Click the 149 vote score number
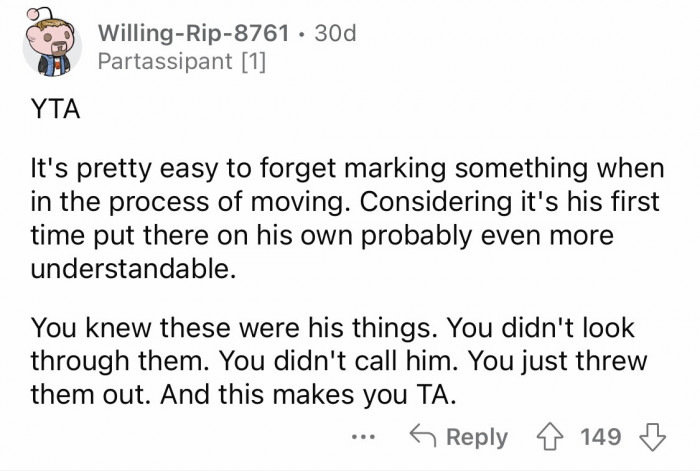 (600, 438)
